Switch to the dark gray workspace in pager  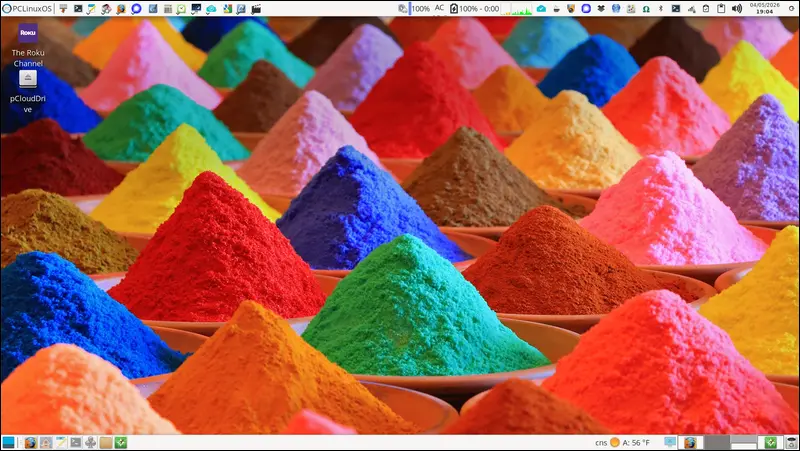(717, 442)
